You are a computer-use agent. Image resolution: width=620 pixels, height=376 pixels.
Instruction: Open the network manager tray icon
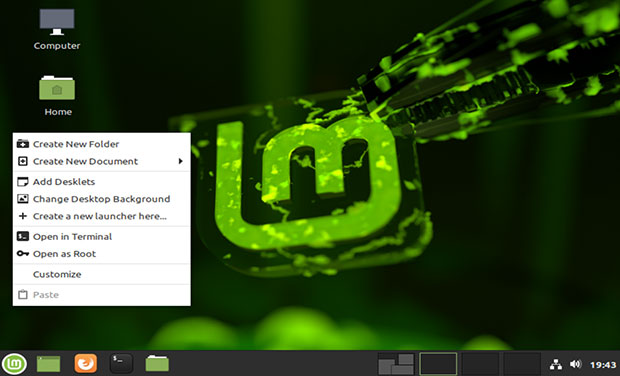point(556,364)
